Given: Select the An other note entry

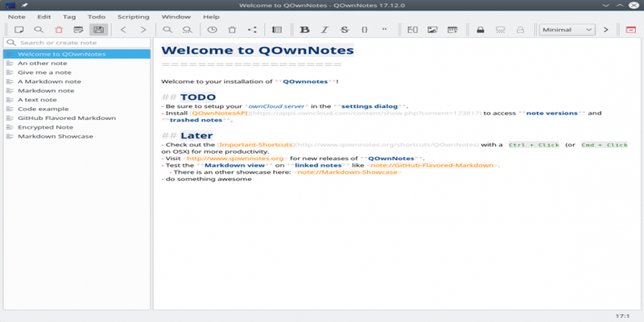Looking at the screenshot, I should click(x=76, y=64).
